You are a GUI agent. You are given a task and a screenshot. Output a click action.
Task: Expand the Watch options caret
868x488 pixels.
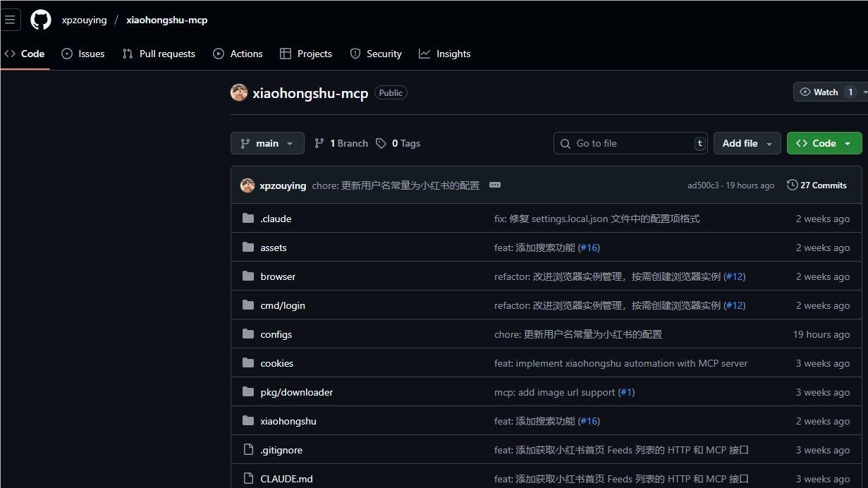click(x=865, y=92)
